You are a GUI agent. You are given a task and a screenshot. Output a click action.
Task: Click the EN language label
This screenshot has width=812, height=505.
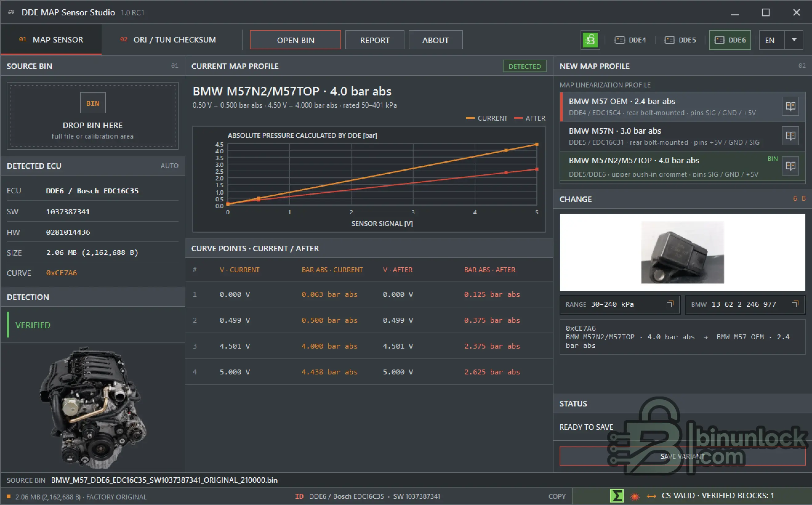pos(770,40)
